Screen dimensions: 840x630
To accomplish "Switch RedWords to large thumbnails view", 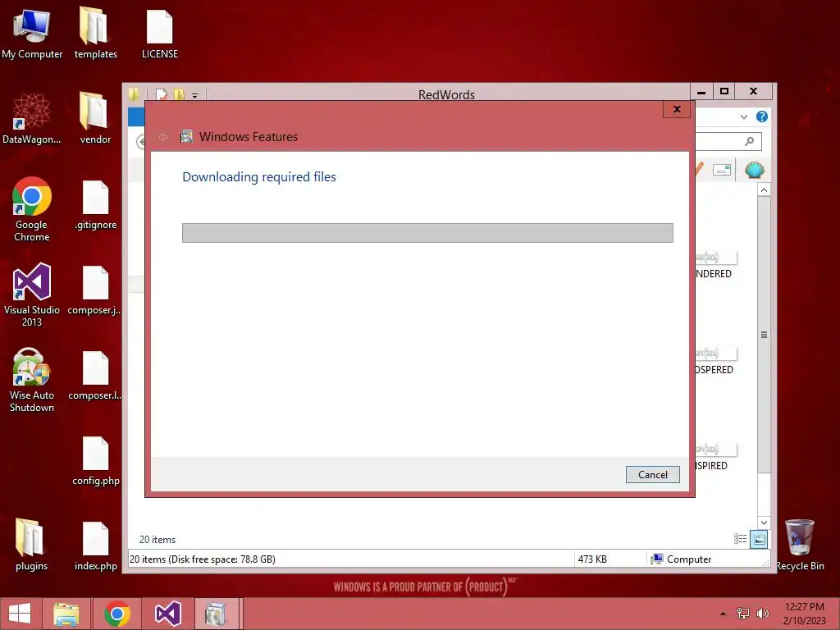I will pyautogui.click(x=759, y=539).
